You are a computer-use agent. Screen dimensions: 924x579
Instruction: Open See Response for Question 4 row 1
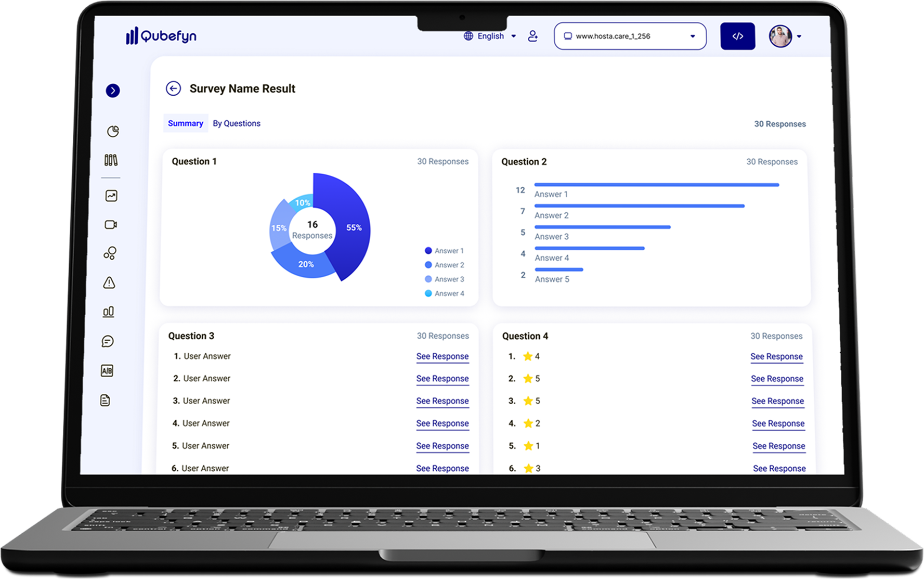click(x=777, y=356)
